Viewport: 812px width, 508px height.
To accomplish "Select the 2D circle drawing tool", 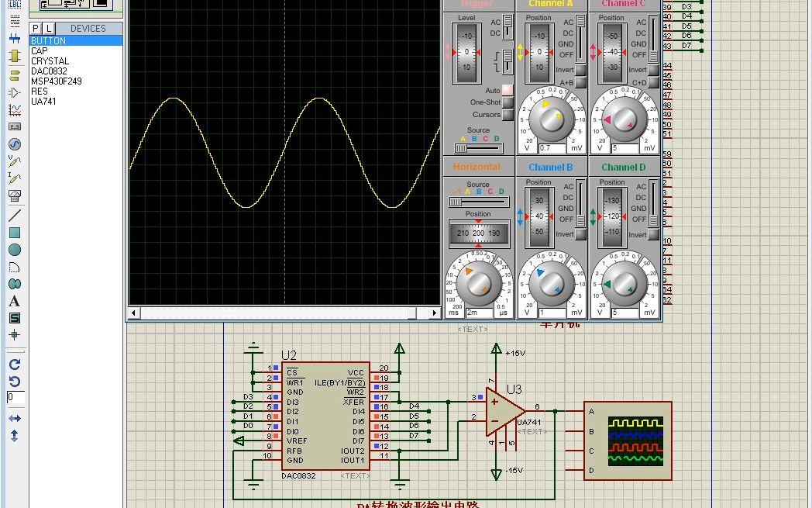I will pos(15,250).
